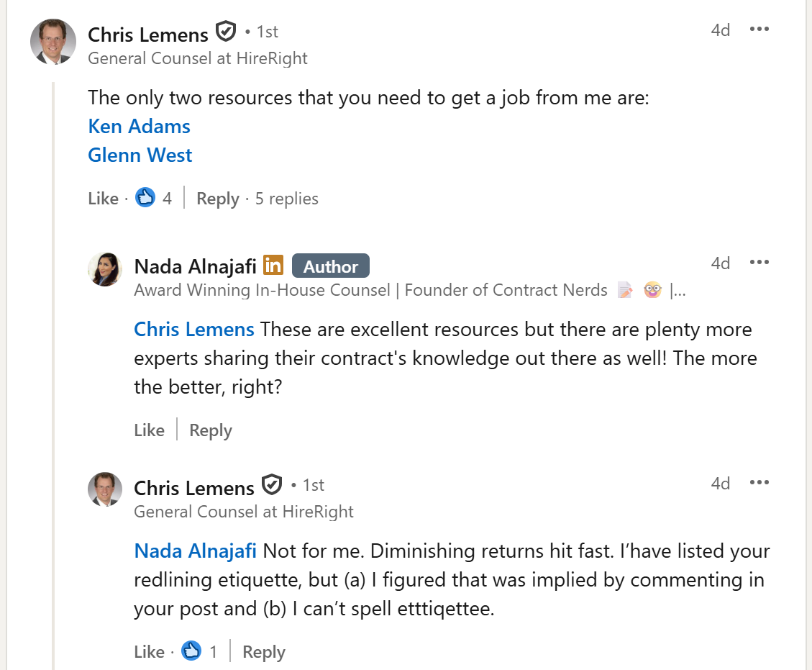Open the Ken Adams profile link

(x=140, y=127)
